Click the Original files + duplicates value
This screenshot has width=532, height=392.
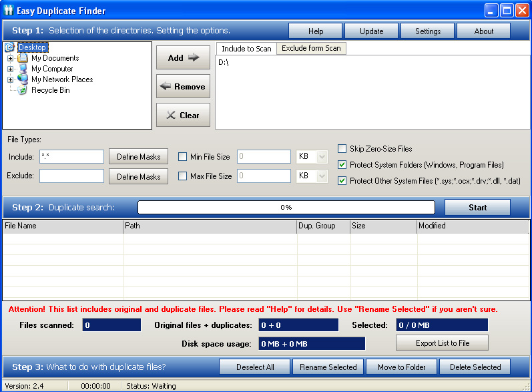298,325
